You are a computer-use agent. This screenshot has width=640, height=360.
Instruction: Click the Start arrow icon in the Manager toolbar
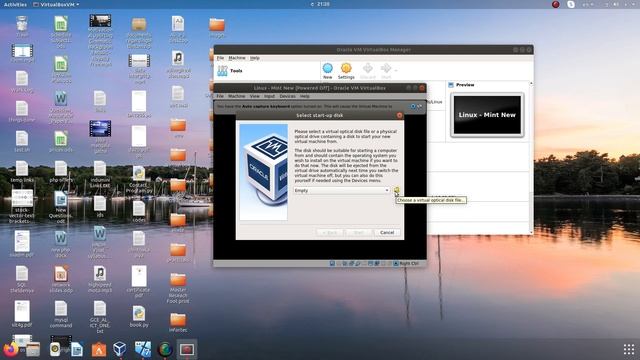386,71
